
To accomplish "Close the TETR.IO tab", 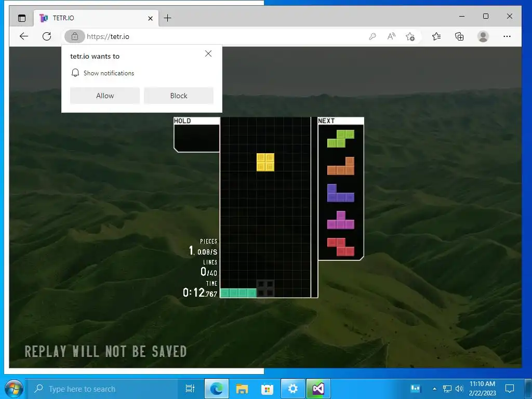I will (150, 18).
